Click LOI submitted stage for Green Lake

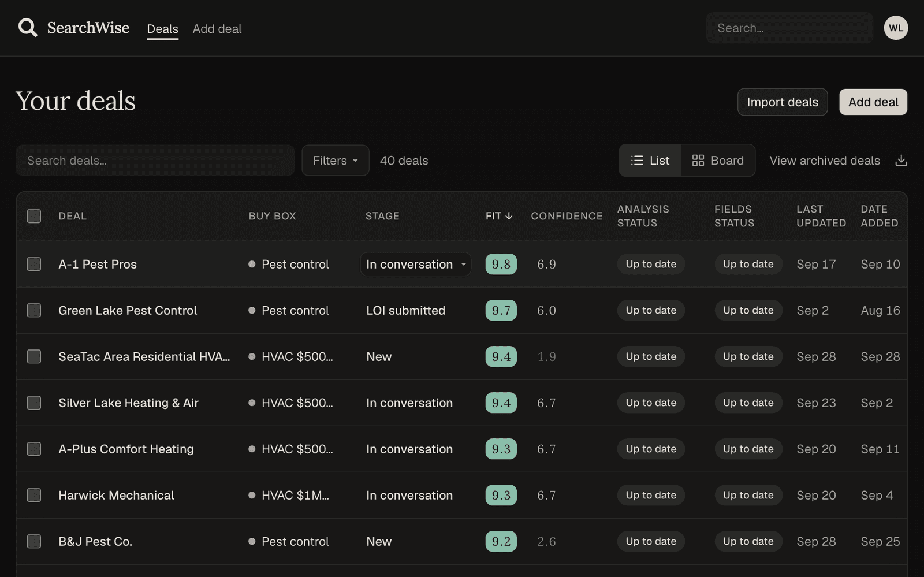click(406, 310)
